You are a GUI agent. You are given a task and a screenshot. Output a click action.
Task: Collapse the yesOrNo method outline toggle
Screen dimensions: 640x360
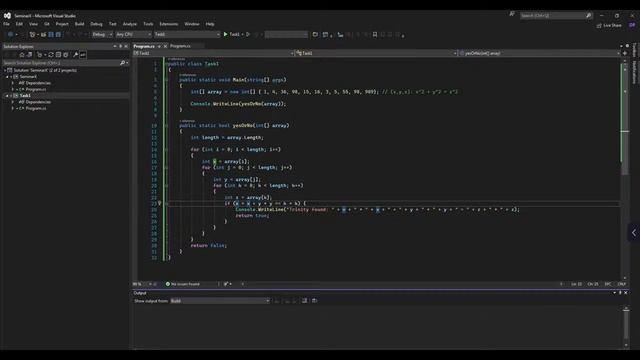pos(166,125)
